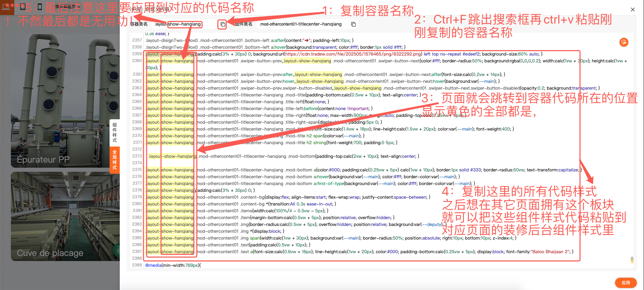Switch to tablet preview device icon
Viewport: 644px width, 290px height.
point(23,6)
